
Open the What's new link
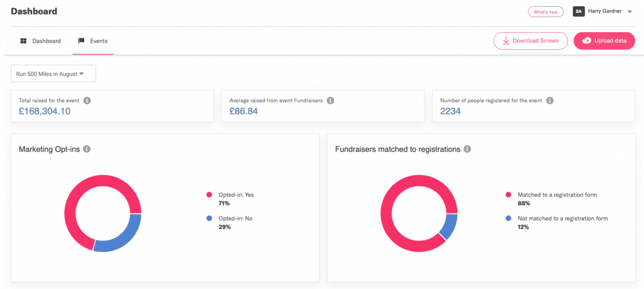(545, 12)
